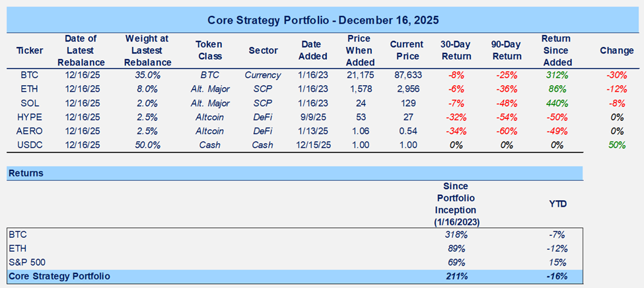Click the Token Class column header
The width and height of the screenshot is (644, 288).
tap(209, 50)
